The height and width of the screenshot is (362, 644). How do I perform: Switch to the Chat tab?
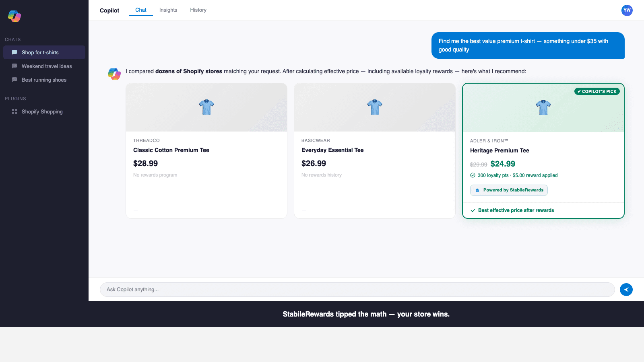[141, 10]
